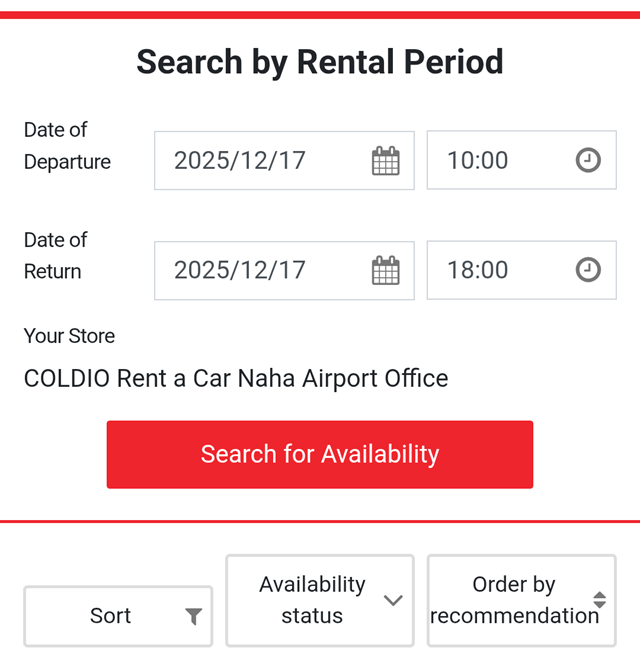This screenshot has width=640, height=651.
Task: Click the departure time clock icon
Action: (588, 160)
